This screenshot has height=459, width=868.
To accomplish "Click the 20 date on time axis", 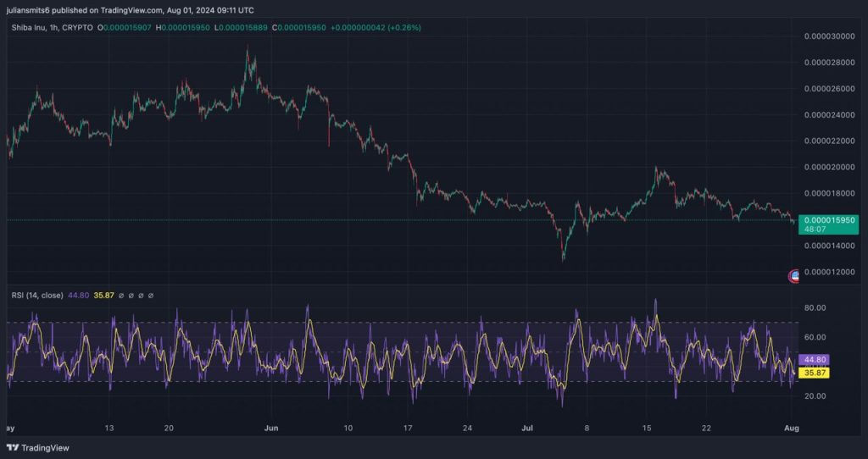I will click(x=169, y=428).
